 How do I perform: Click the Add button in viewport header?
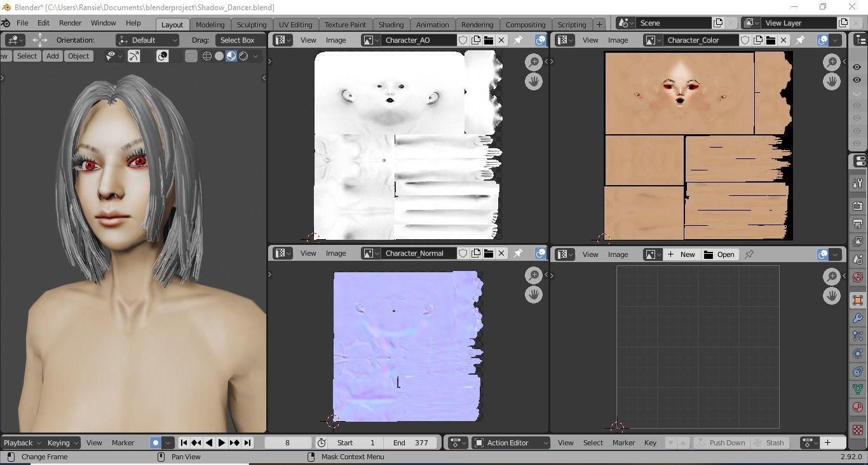point(52,56)
